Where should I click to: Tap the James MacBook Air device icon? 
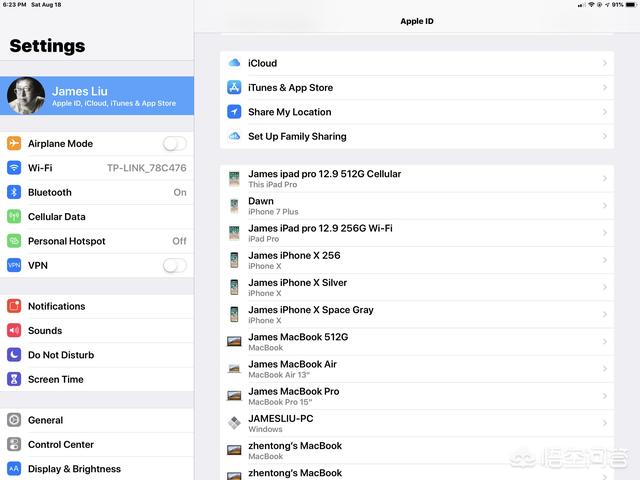[234, 369]
